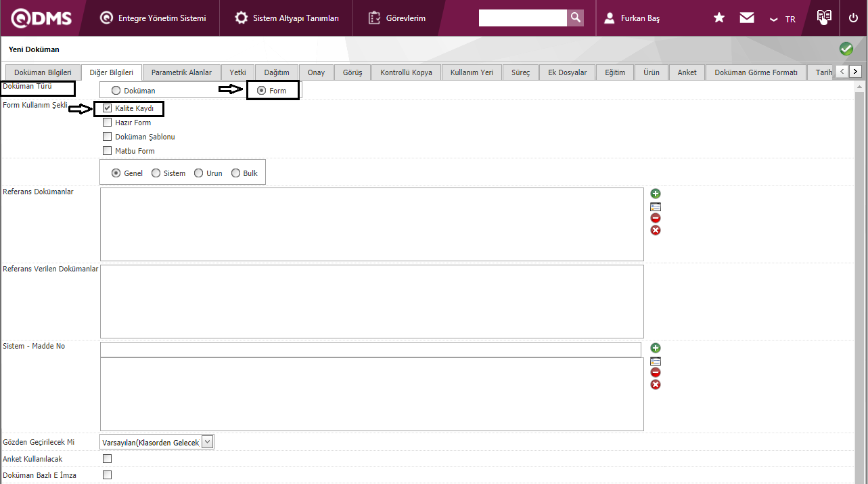
Task: Enable the Hazır Form checkbox
Action: tap(107, 123)
